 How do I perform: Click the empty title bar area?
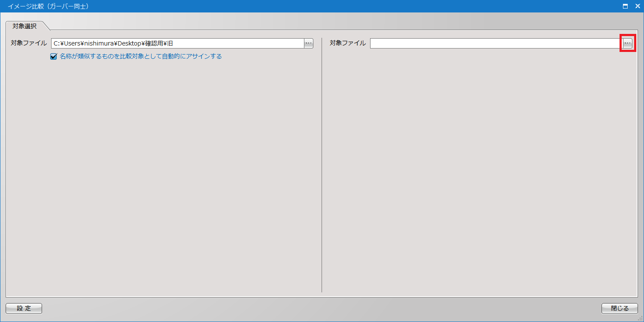click(343, 6)
